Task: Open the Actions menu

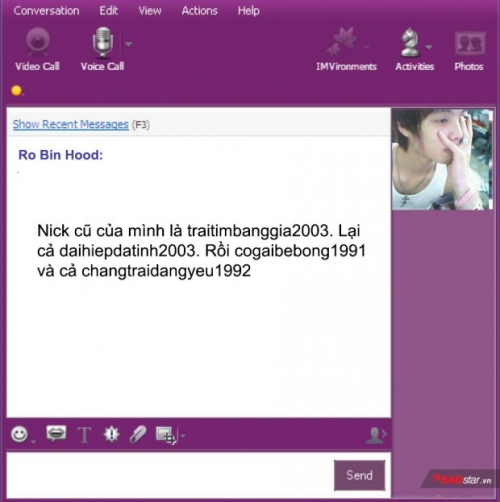Action: click(199, 11)
